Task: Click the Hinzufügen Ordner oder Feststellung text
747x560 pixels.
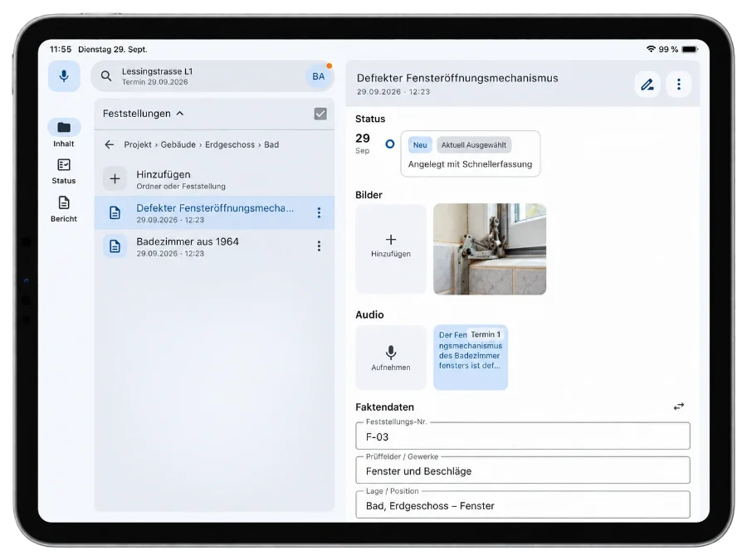Action: point(181,179)
